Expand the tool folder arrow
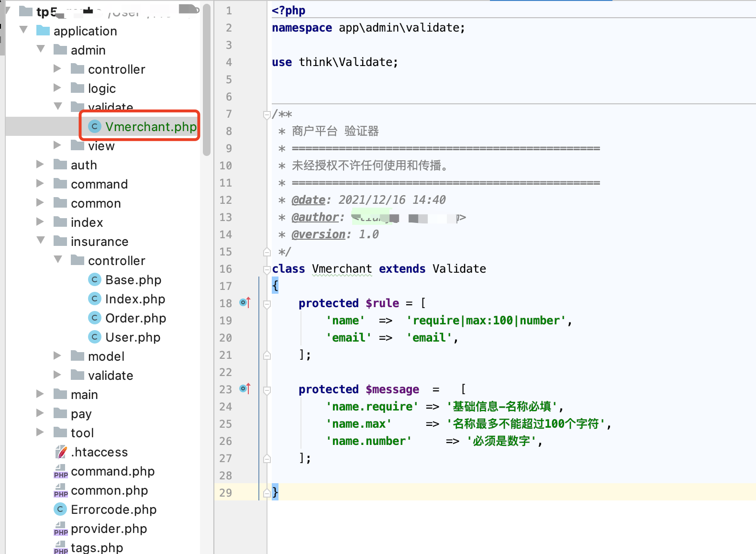Image resolution: width=756 pixels, height=554 pixels. tap(40, 432)
